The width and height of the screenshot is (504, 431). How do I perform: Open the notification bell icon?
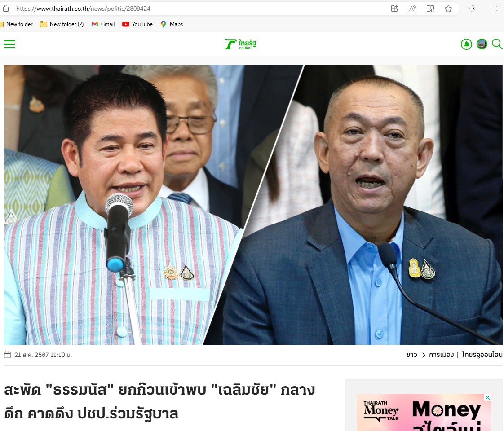(466, 44)
